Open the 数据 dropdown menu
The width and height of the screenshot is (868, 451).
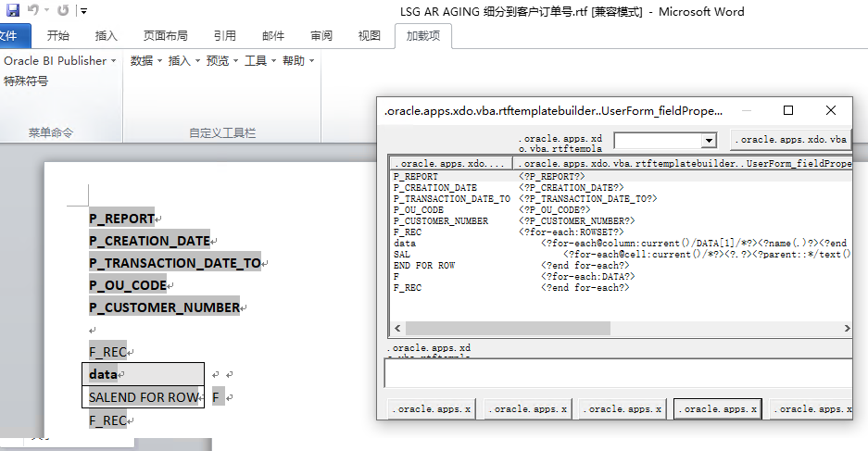(146, 60)
